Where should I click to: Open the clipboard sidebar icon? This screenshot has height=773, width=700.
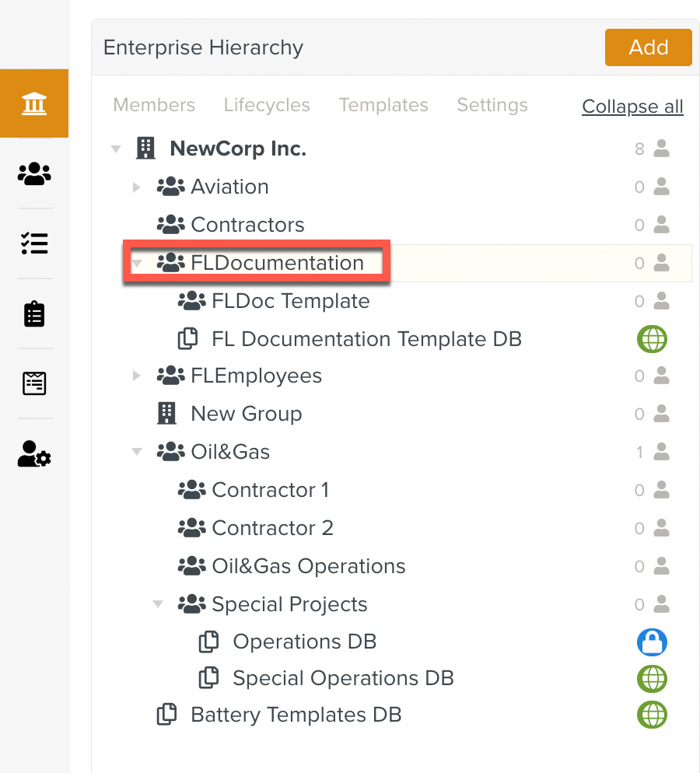[34, 313]
